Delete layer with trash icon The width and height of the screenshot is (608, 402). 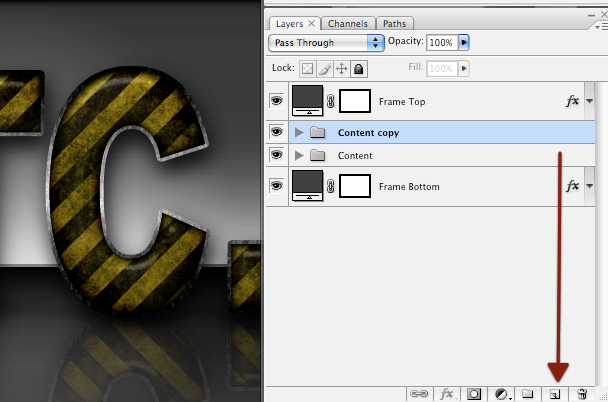tap(582, 394)
